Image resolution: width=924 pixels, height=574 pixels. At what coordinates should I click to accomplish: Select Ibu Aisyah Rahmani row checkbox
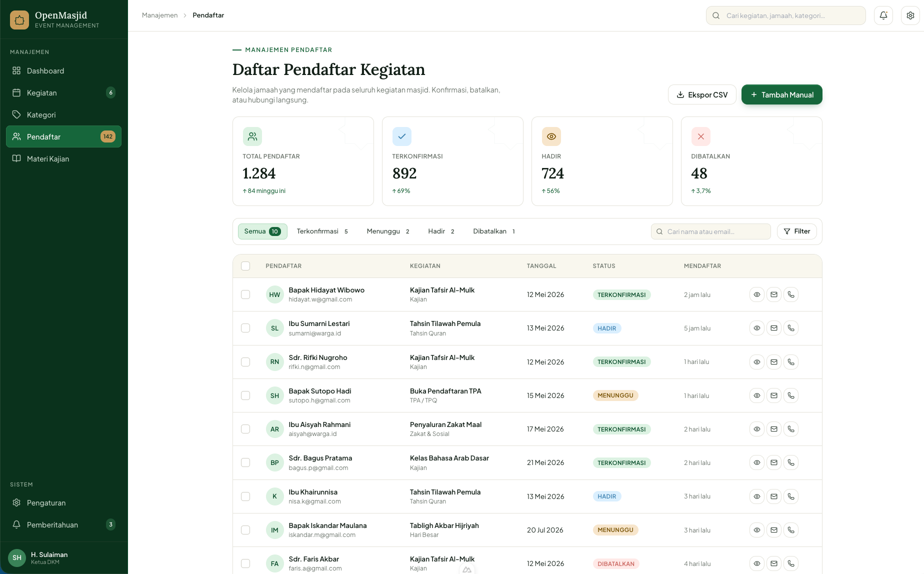(x=245, y=429)
